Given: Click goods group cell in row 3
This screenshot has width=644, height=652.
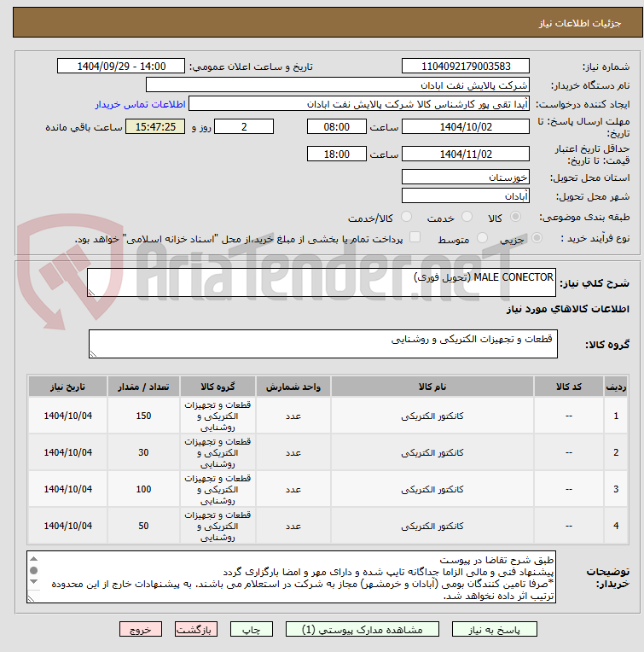Looking at the screenshot, I should pos(218,489).
